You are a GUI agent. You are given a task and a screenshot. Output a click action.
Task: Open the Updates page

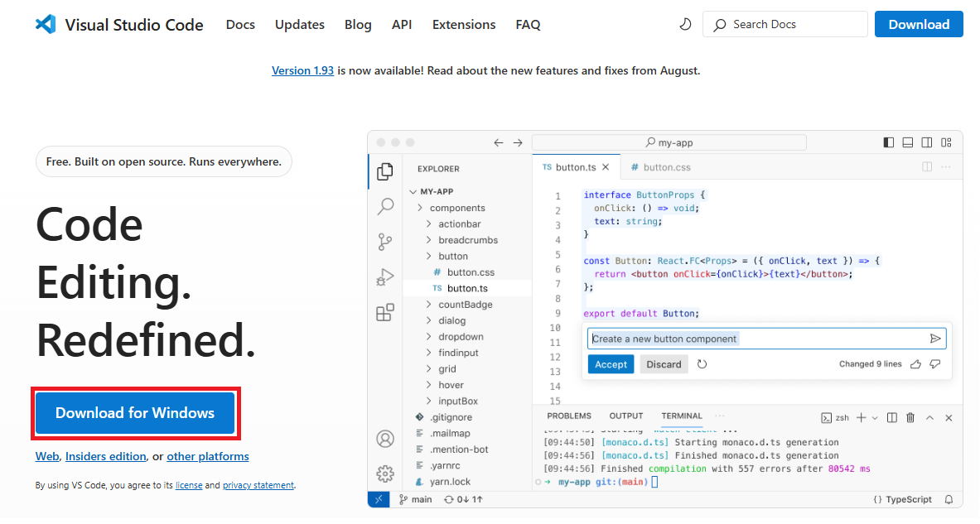(x=299, y=24)
